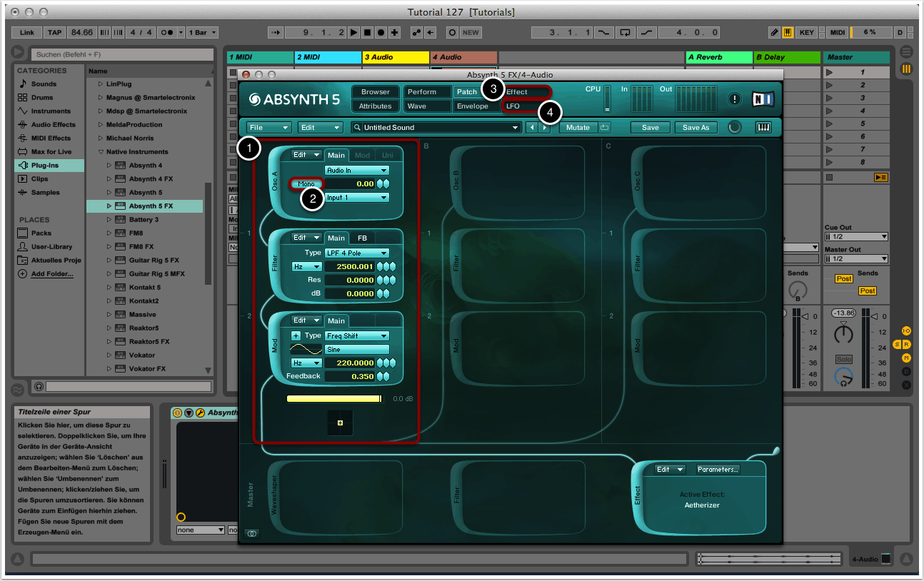Viewport: 924px width, 581px height.
Task: Click the Absynth keyboard icon
Action: tap(763, 128)
